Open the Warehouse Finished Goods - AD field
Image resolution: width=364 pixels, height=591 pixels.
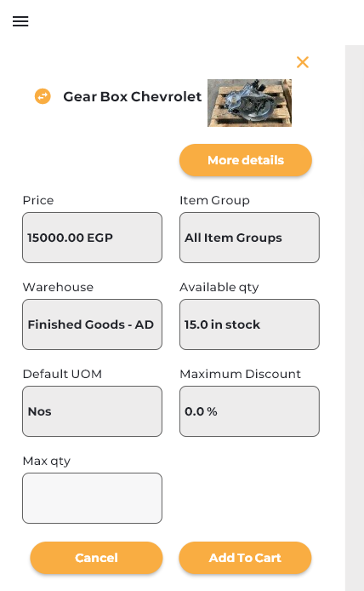92,324
